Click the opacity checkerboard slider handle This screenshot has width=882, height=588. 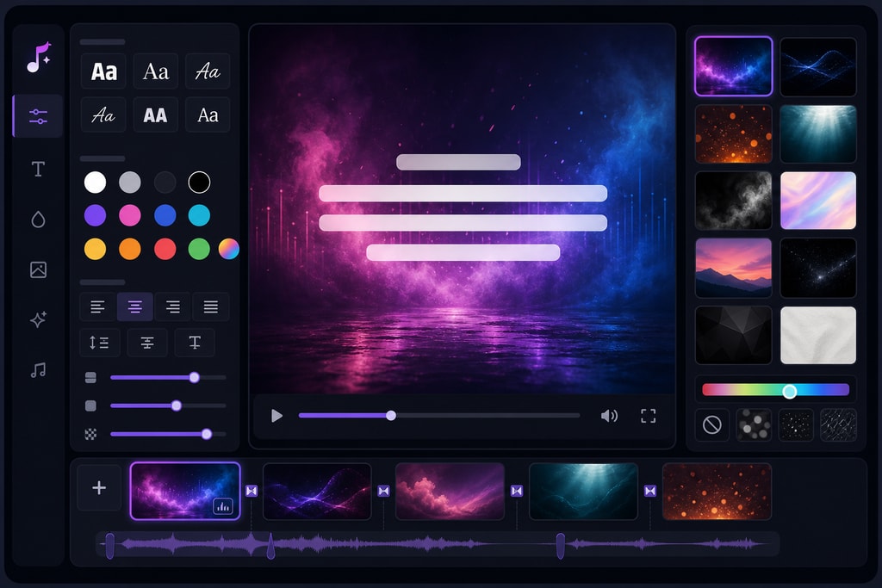[x=207, y=433]
